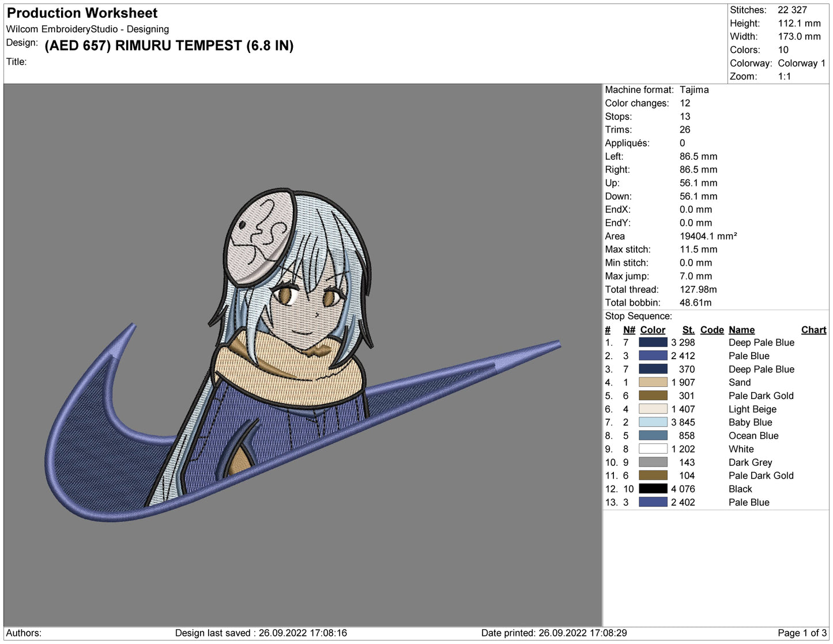Click the max stitch value '11.5 mm'

tap(698, 249)
